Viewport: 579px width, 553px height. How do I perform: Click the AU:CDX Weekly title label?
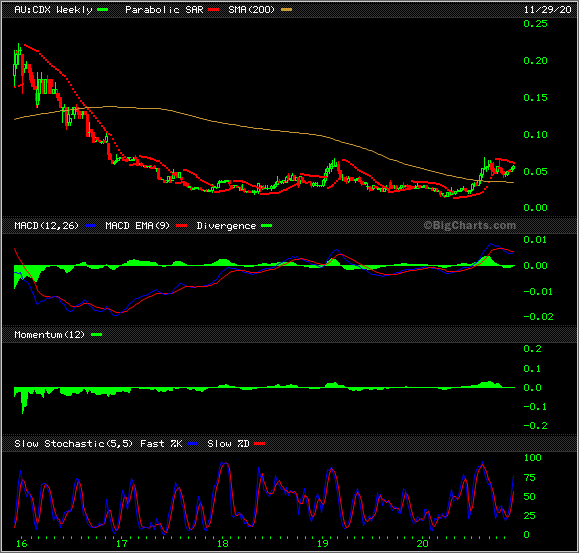coord(53,10)
